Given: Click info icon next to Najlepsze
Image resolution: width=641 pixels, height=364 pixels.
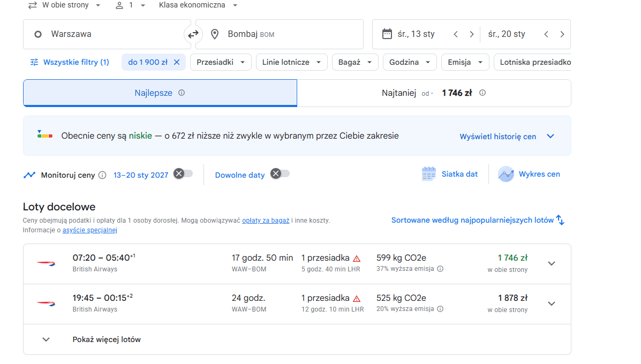Looking at the screenshot, I should click(x=182, y=93).
